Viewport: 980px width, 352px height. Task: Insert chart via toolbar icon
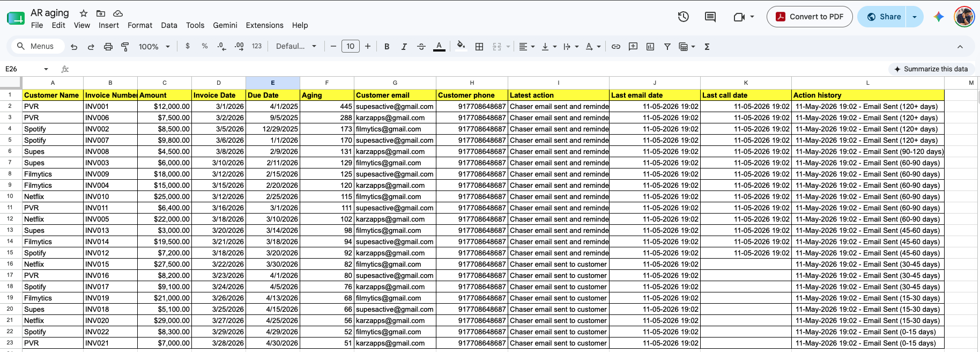click(x=650, y=47)
